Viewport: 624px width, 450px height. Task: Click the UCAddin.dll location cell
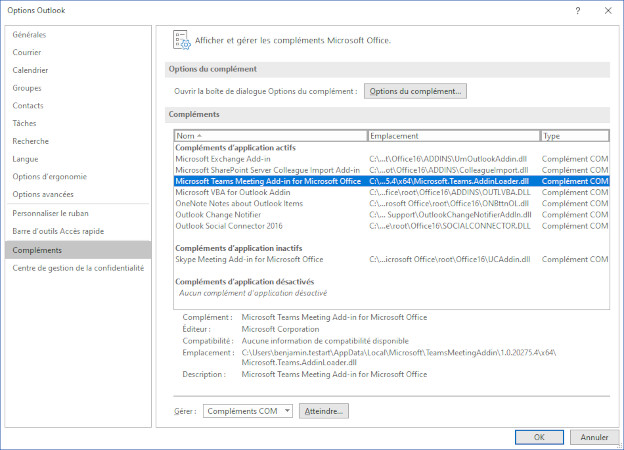(x=450, y=259)
